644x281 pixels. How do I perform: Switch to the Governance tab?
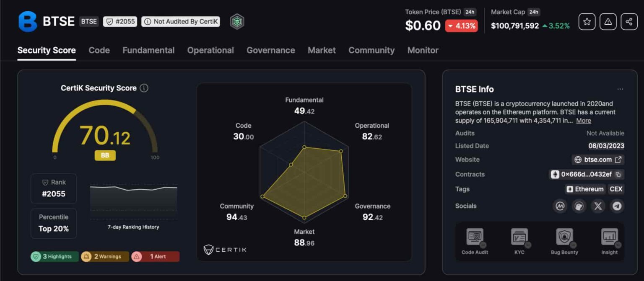click(270, 50)
